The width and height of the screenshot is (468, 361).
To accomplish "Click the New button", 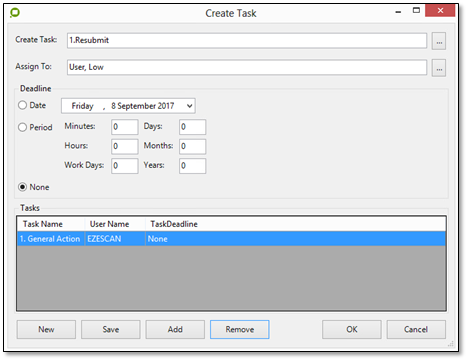I will click(46, 329).
